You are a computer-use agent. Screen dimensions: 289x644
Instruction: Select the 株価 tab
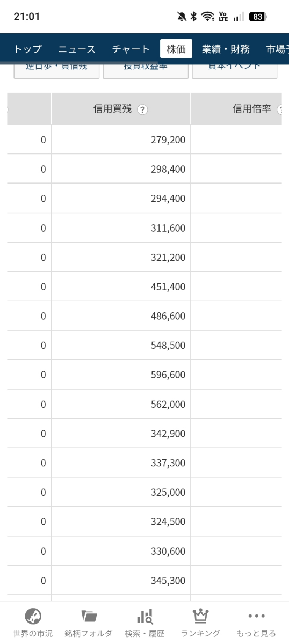[176, 49]
